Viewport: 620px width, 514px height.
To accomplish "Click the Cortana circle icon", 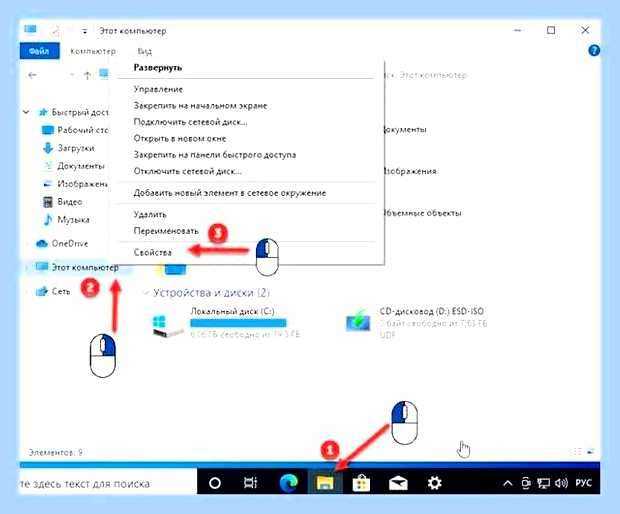I will [215, 483].
